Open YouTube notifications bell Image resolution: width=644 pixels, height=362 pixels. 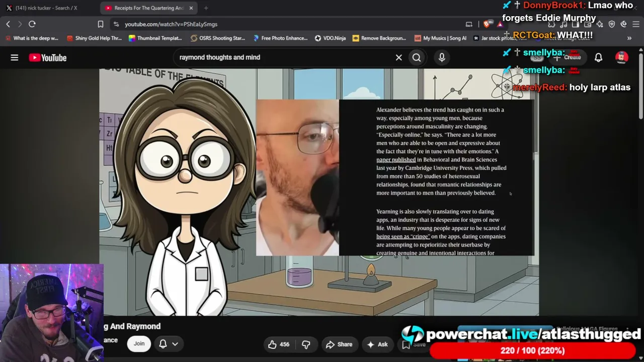(x=598, y=57)
